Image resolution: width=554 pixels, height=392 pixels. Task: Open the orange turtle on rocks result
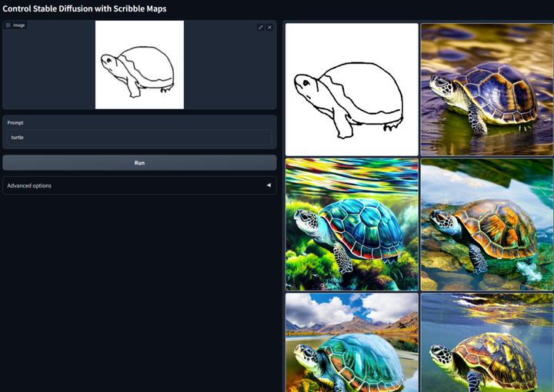487,224
